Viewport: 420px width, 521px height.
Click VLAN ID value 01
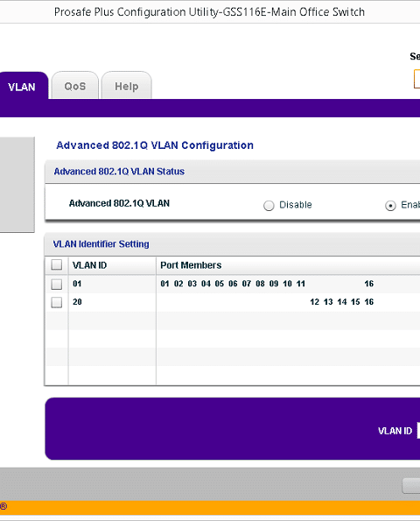pos(77,284)
